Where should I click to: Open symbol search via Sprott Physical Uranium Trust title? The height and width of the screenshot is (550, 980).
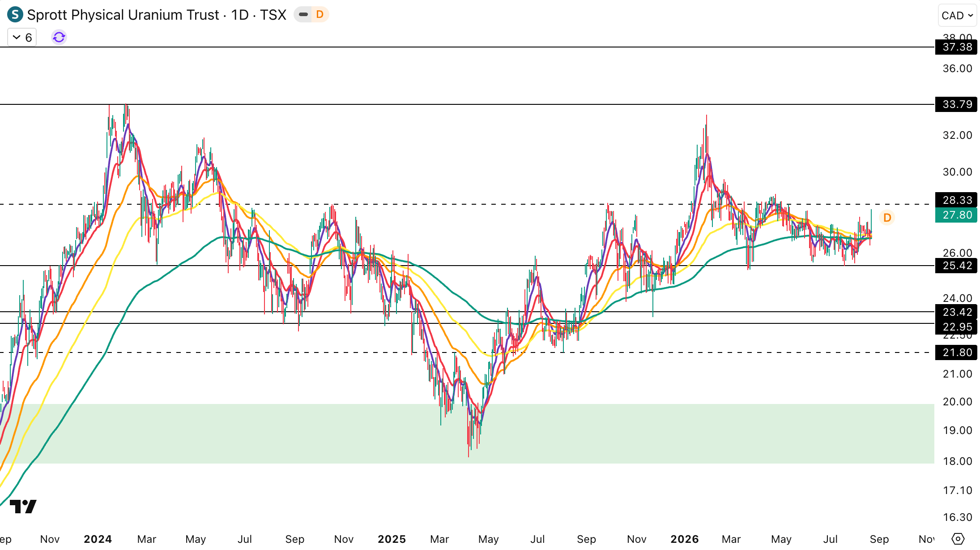[123, 15]
